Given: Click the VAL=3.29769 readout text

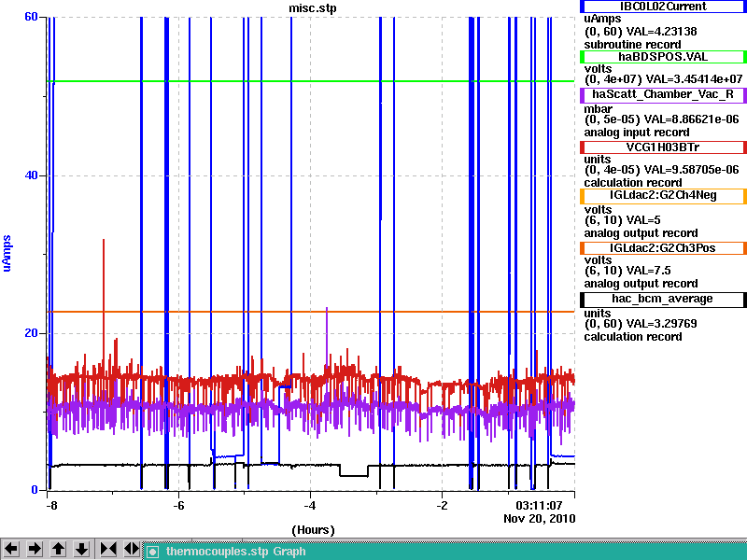Looking at the screenshot, I should point(661,324).
